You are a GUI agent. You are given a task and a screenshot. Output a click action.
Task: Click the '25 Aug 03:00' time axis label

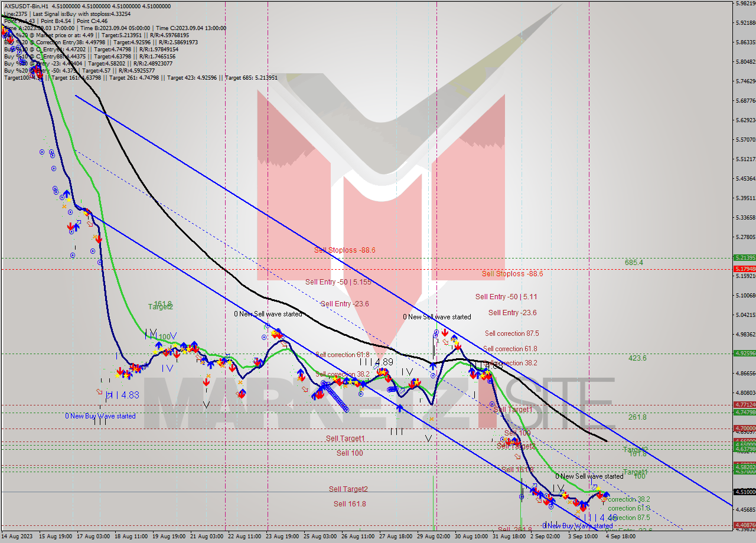[x=320, y=537]
